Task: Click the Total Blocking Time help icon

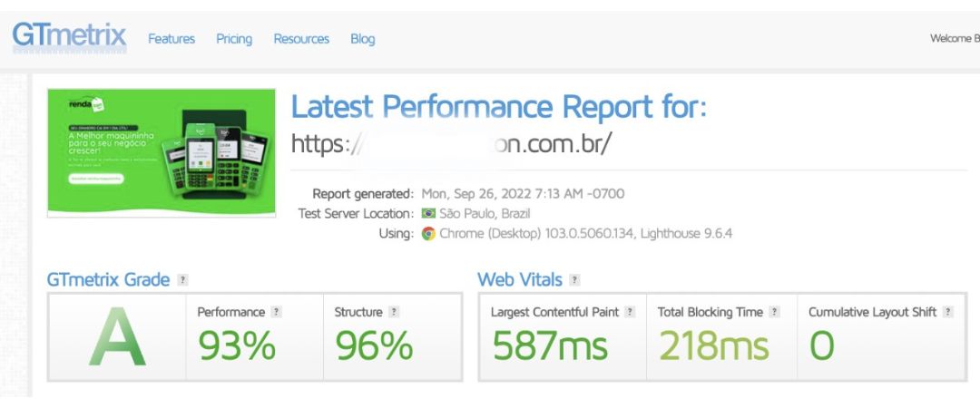Action: click(774, 312)
